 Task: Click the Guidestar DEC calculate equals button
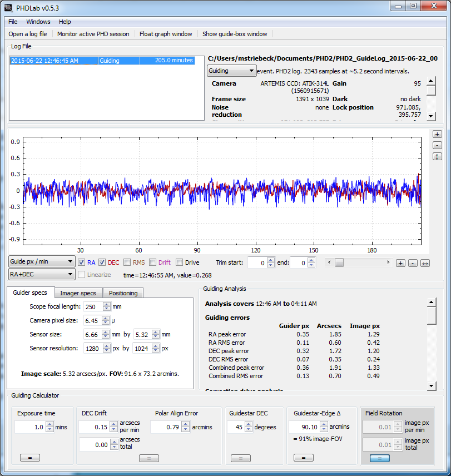click(241, 458)
